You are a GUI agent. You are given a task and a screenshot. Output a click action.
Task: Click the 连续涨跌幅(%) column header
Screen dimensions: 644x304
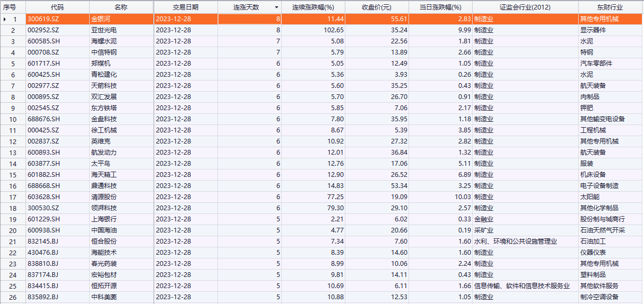click(313, 7)
